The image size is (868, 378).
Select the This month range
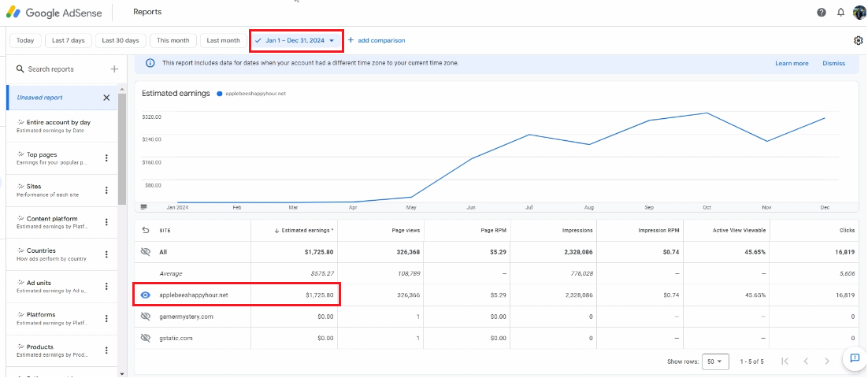(172, 40)
